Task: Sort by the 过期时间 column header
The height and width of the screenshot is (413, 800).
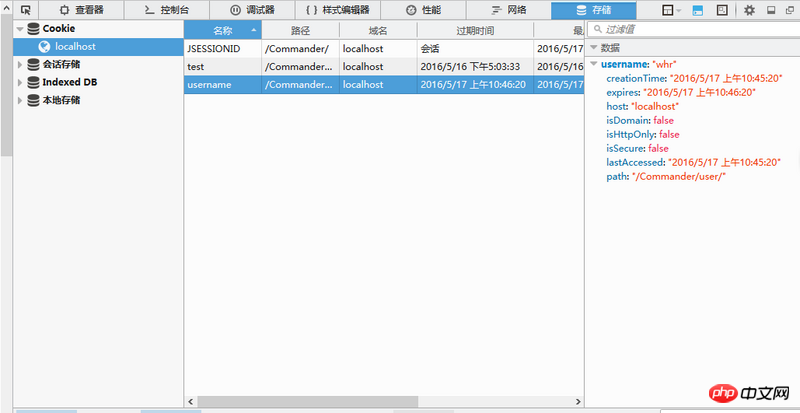Action: coord(475,30)
